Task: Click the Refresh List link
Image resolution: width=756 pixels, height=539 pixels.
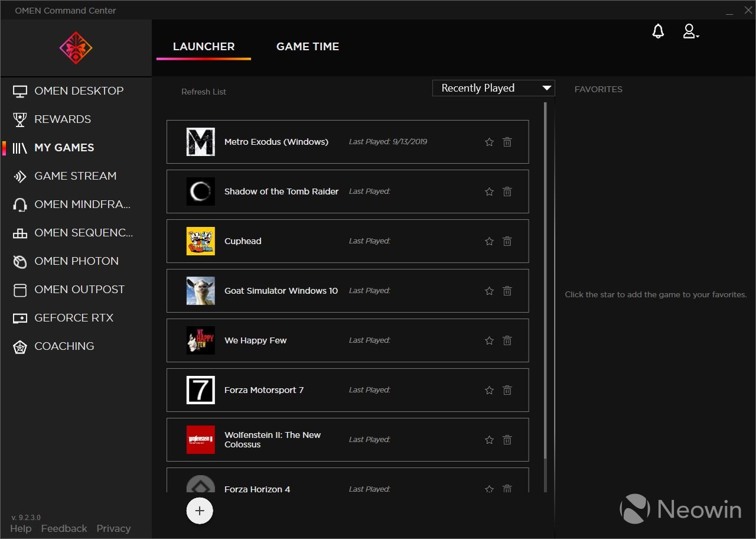Action: click(204, 92)
